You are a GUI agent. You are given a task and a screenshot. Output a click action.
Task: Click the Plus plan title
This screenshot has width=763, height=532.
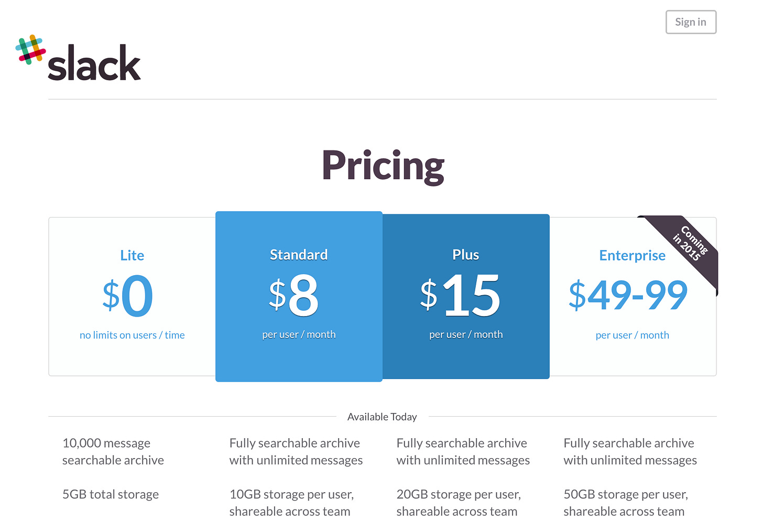(466, 255)
